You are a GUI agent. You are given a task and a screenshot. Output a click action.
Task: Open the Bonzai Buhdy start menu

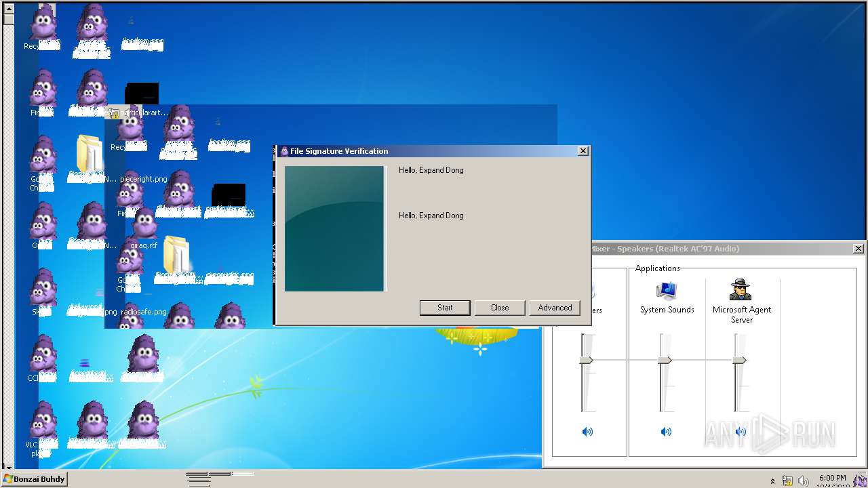(x=34, y=479)
